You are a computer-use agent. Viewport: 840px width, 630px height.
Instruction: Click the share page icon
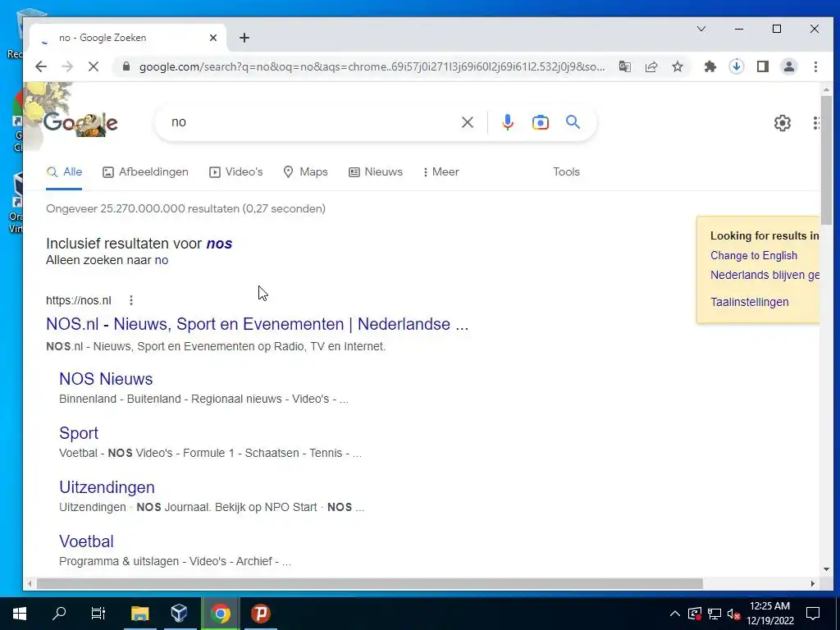pos(651,66)
